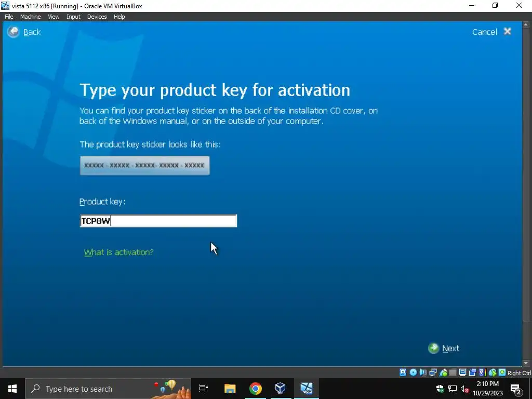Click VirtualBox mouse integration indicator
The width and height of the screenshot is (532, 399).
click(x=493, y=373)
